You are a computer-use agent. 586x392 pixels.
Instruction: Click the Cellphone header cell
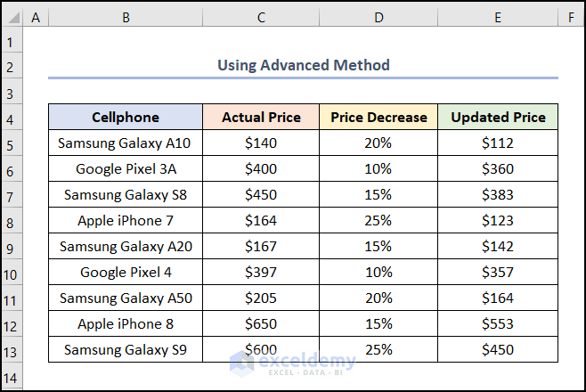[x=125, y=118]
